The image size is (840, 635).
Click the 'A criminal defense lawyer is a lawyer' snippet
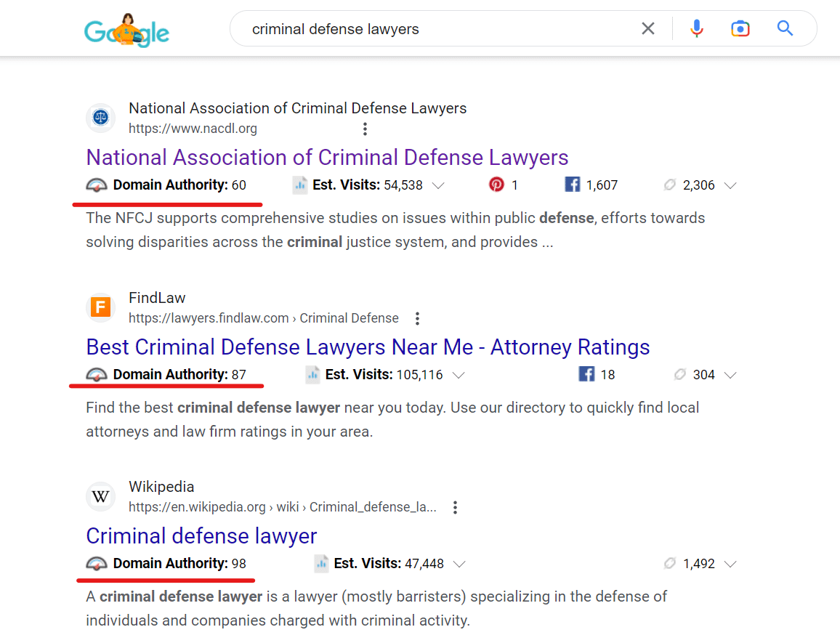(376, 608)
